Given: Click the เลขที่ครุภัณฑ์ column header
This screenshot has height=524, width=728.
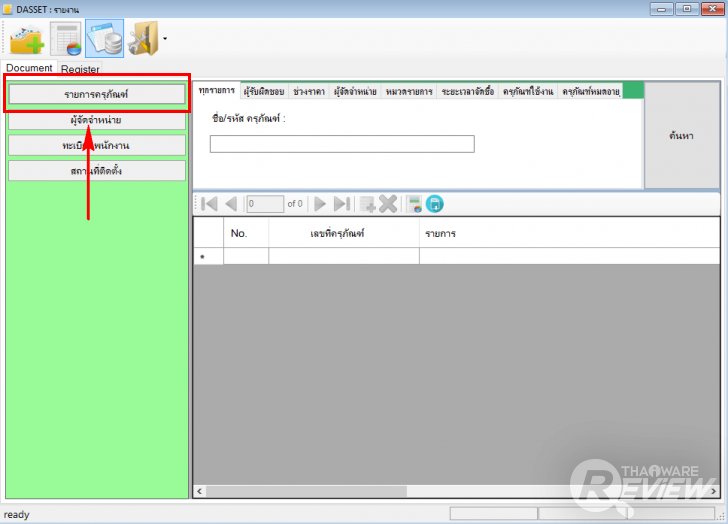Looking at the screenshot, I should point(344,233).
